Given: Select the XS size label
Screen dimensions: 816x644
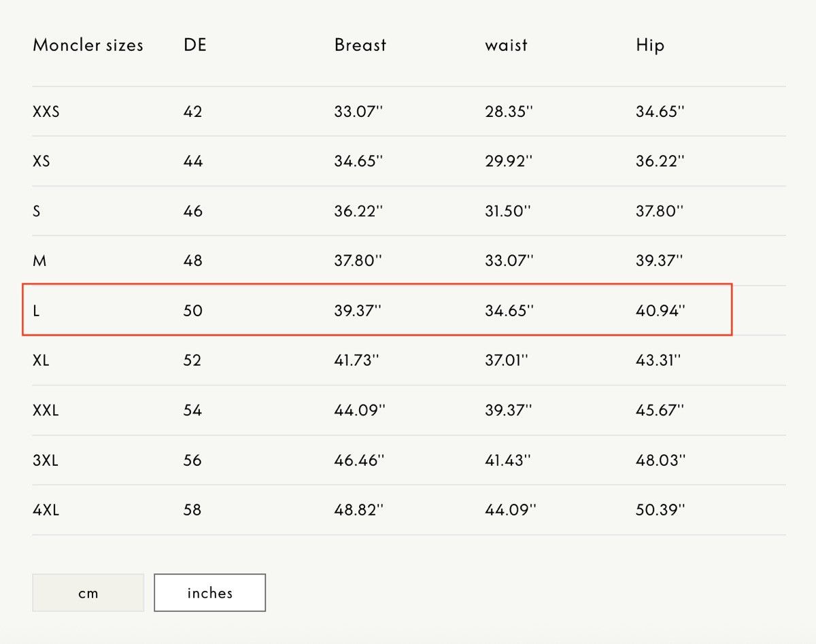Looking at the screenshot, I should [x=41, y=161].
